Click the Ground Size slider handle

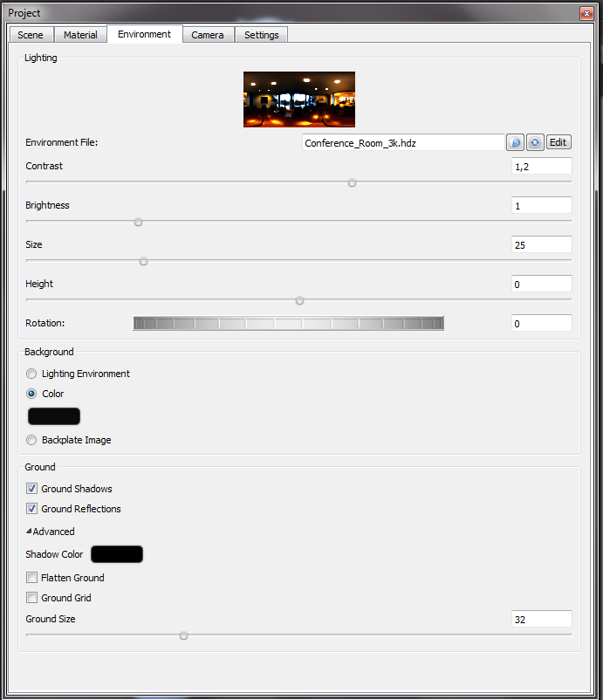[183, 635]
